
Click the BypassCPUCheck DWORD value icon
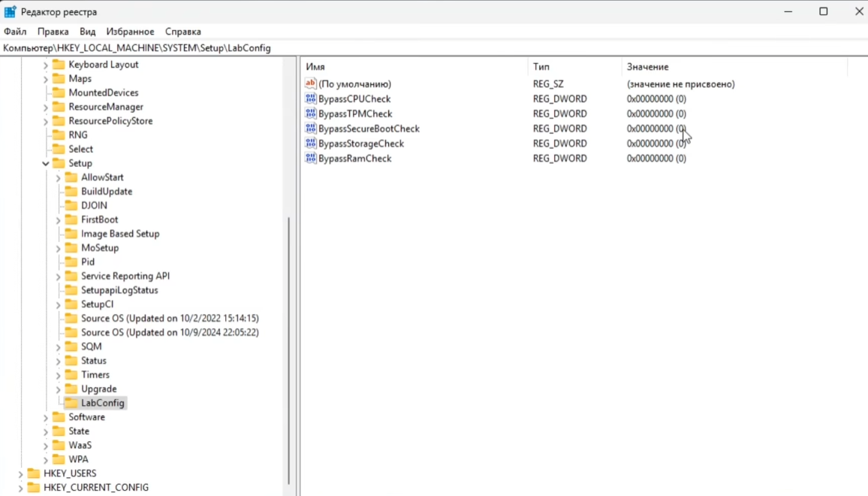(311, 98)
